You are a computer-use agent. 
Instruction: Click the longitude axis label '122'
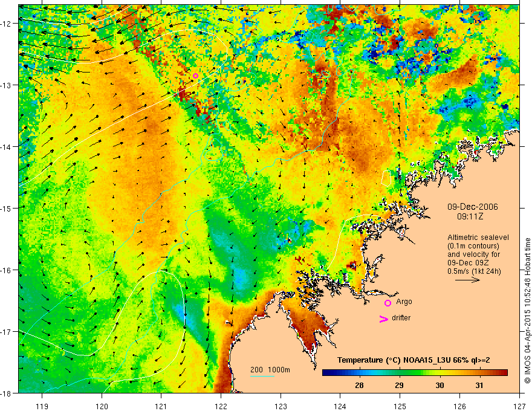point(221,407)
